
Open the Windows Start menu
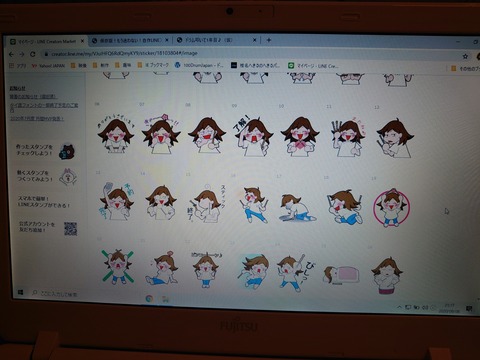pyautogui.click(x=20, y=292)
